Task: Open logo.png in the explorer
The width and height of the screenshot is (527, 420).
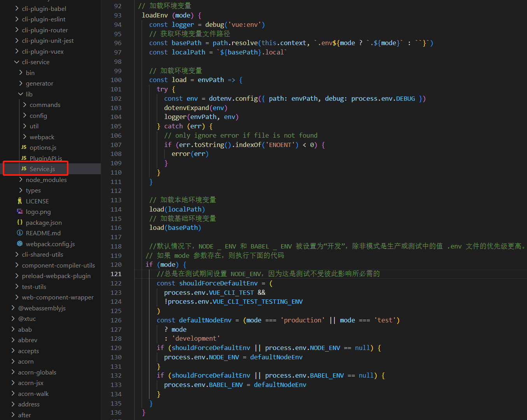Action: (39, 212)
